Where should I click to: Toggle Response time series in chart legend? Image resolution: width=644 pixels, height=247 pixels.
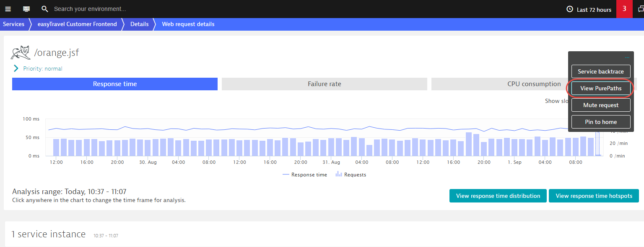pyautogui.click(x=305, y=175)
